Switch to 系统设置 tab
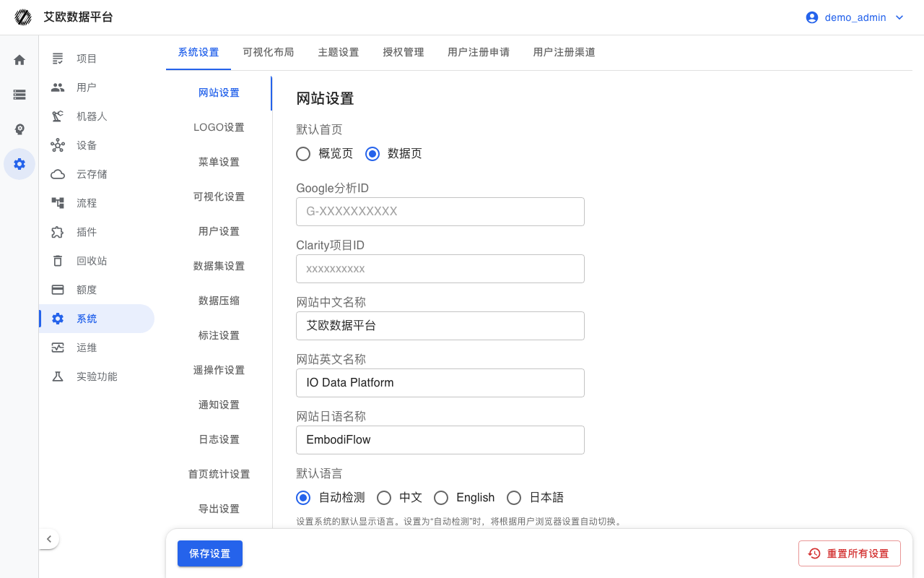Viewport: 924px width, 578px height. click(x=199, y=52)
